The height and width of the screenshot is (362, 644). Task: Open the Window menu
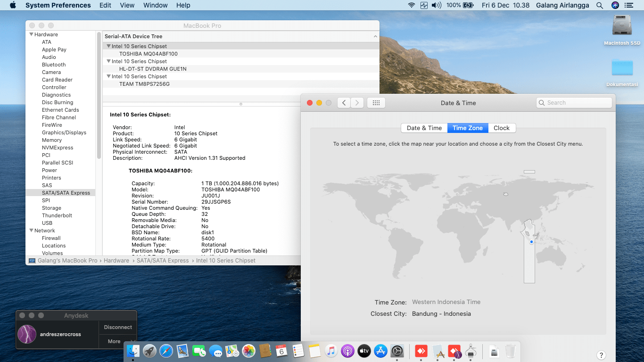pos(156,5)
